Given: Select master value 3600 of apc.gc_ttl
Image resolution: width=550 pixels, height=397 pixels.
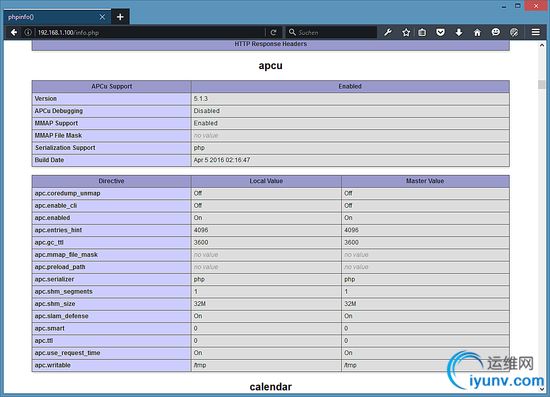Looking at the screenshot, I should coord(351,242).
